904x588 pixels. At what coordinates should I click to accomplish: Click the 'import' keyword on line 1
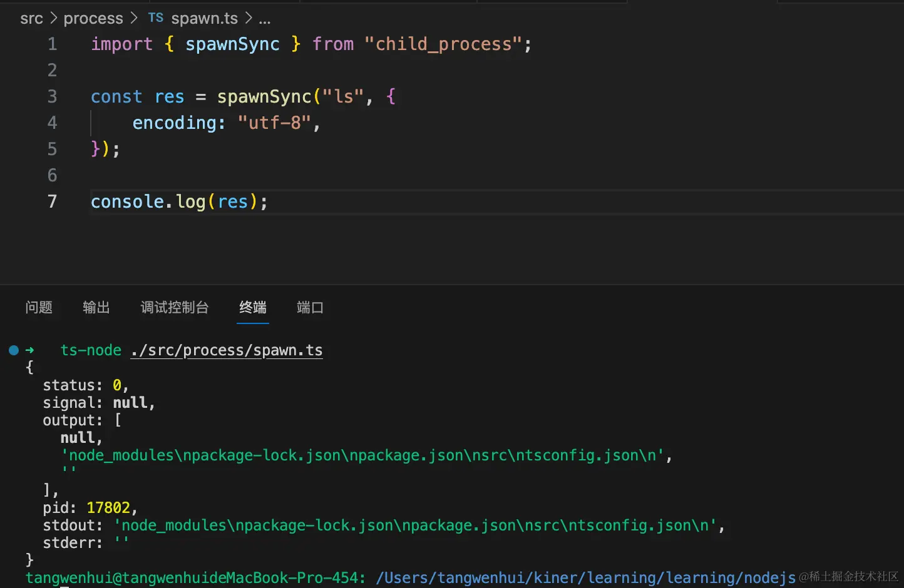[121, 44]
